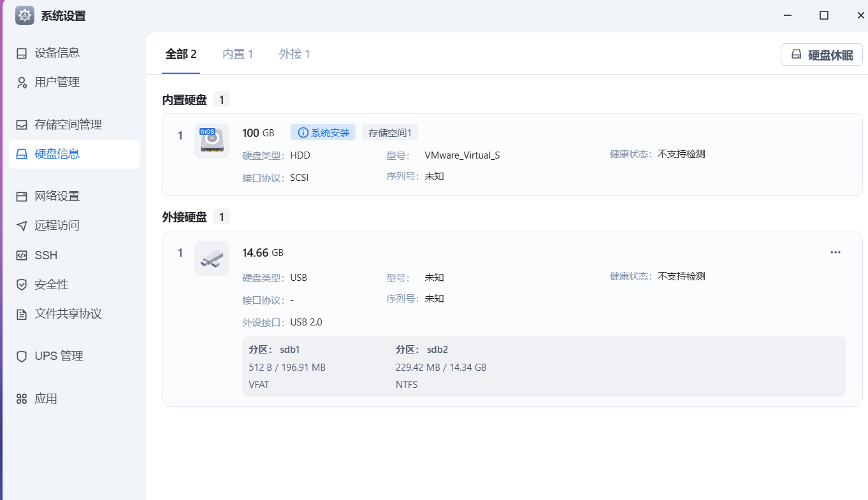Viewport: 868px width, 500px height.
Task: Click the 外接硬盘 section heading
Action: click(185, 217)
